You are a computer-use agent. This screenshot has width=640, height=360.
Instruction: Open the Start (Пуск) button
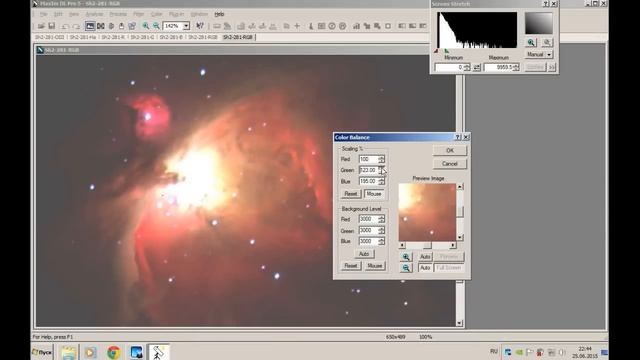42,352
